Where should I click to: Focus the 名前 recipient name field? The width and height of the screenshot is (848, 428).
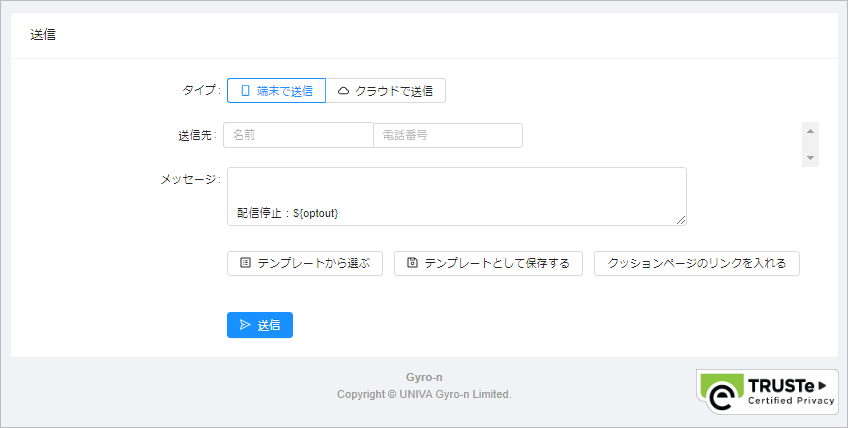coord(299,135)
